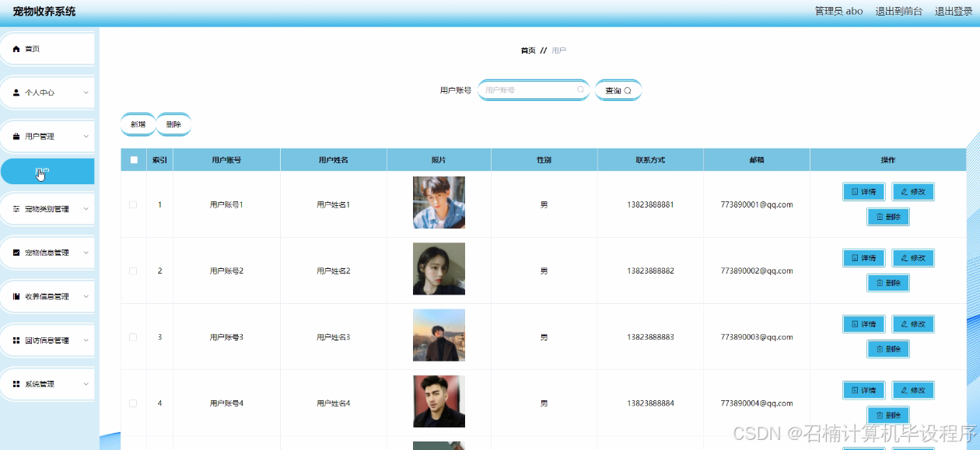
Task: Expand the 宠物信息管理 chevron
Action: point(86,253)
